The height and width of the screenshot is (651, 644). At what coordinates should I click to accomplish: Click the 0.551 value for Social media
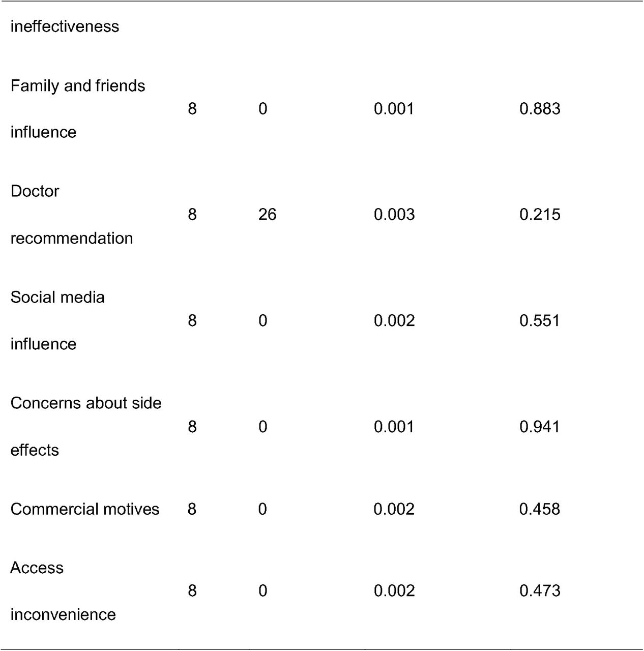(540, 320)
